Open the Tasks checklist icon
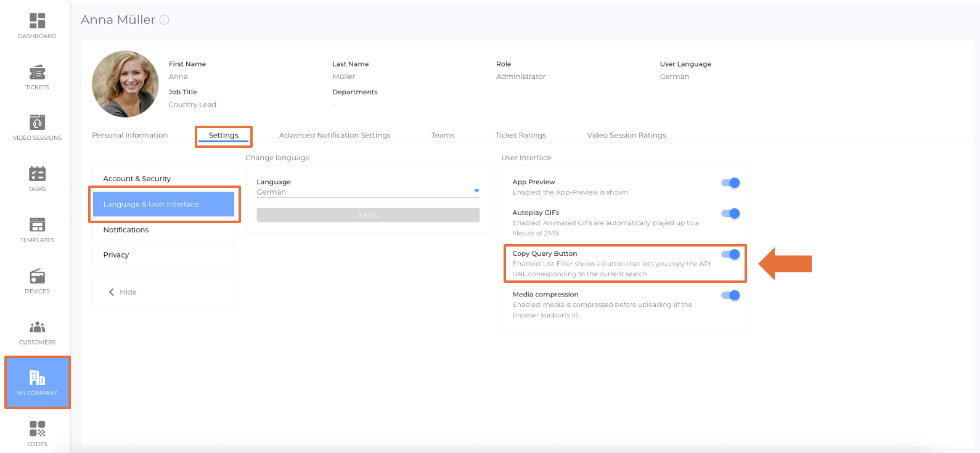 (x=37, y=174)
